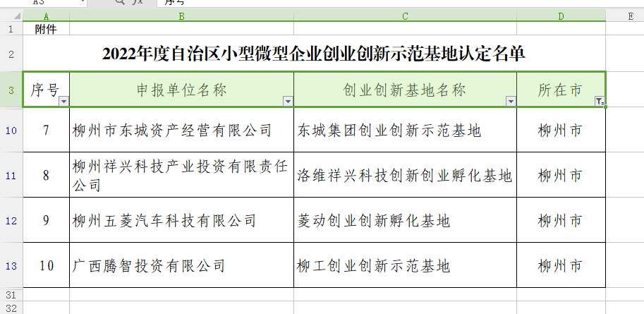Select cell 柳州祥兴科技产业投资有限责任公司
The width and height of the screenshot is (644, 314).
[x=181, y=176]
